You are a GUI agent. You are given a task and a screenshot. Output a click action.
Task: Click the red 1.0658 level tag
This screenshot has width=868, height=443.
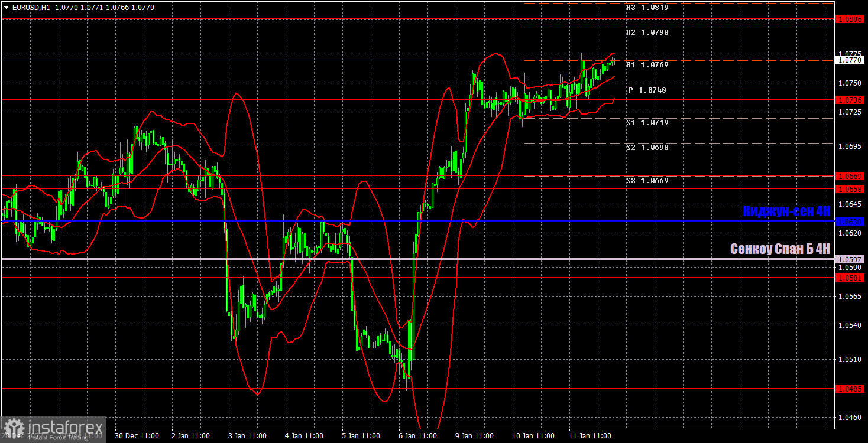pos(851,189)
